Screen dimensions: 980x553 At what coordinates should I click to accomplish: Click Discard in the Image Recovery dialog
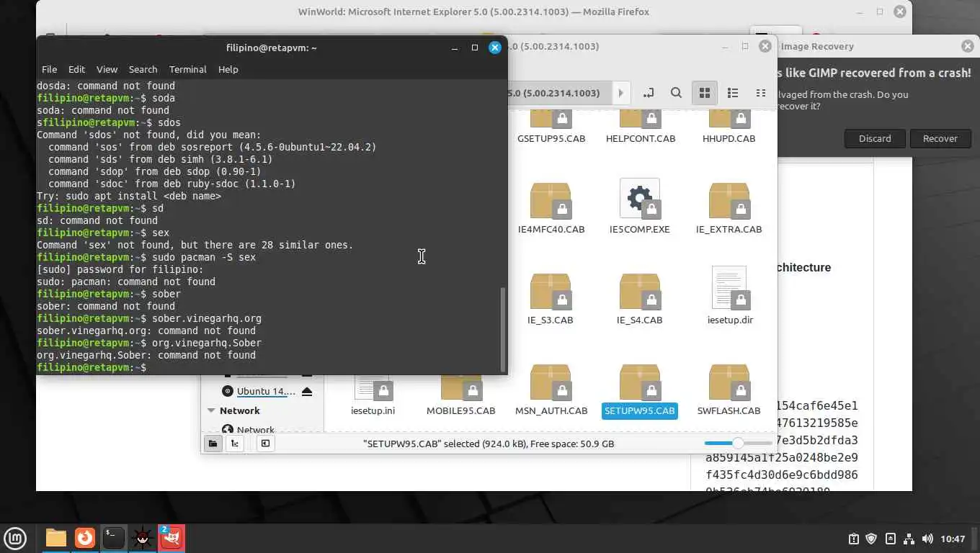click(x=875, y=138)
